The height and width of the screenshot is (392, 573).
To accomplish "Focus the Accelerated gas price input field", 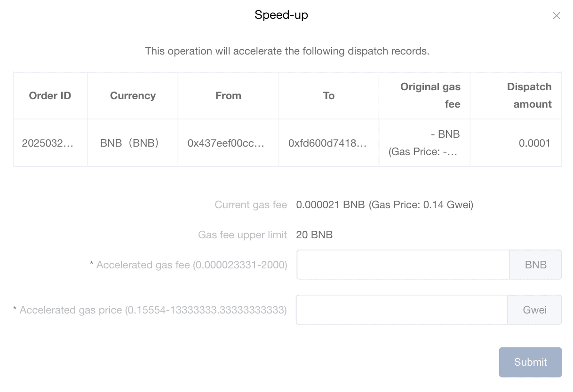I will pyautogui.click(x=401, y=310).
